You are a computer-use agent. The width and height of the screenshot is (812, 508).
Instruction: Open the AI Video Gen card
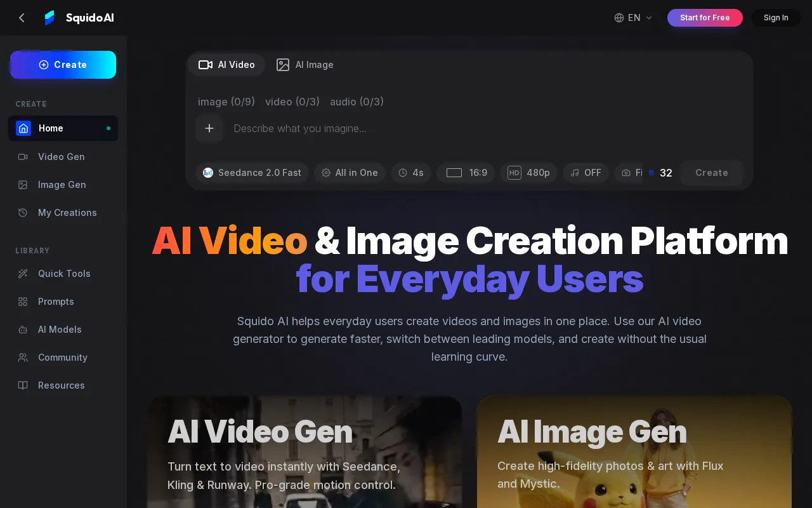304,452
